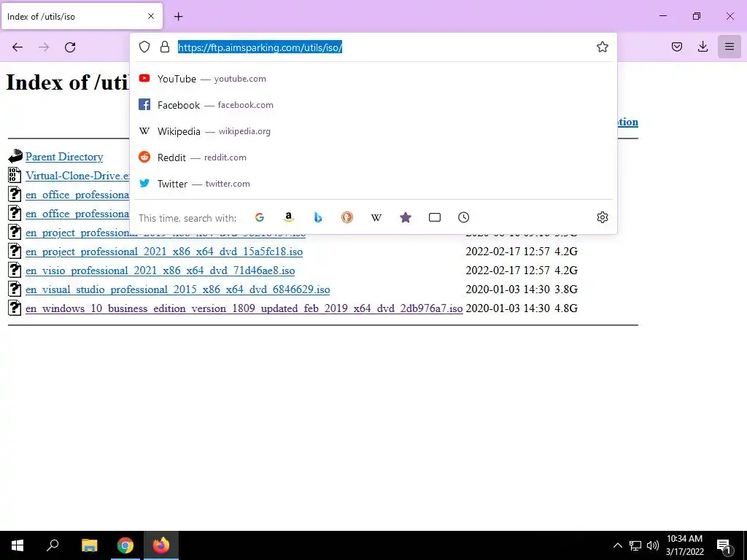The height and width of the screenshot is (560, 747).
Task: Open notification center
Action: tap(724, 546)
